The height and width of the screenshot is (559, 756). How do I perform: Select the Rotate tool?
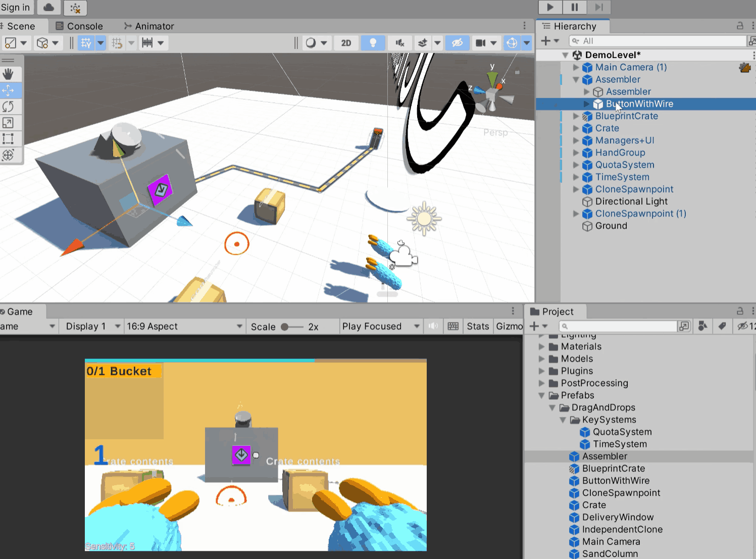[x=10, y=107]
